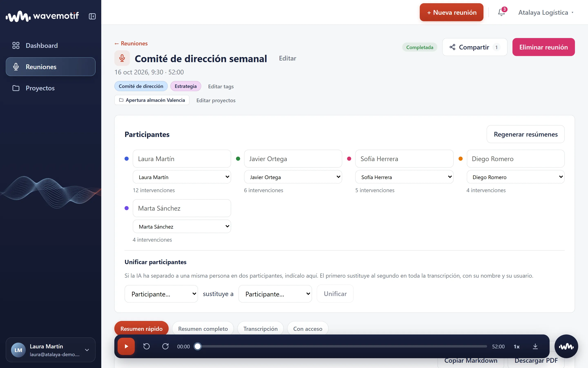
Task: Switch to Resumen completo tab
Action: pyautogui.click(x=203, y=329)
